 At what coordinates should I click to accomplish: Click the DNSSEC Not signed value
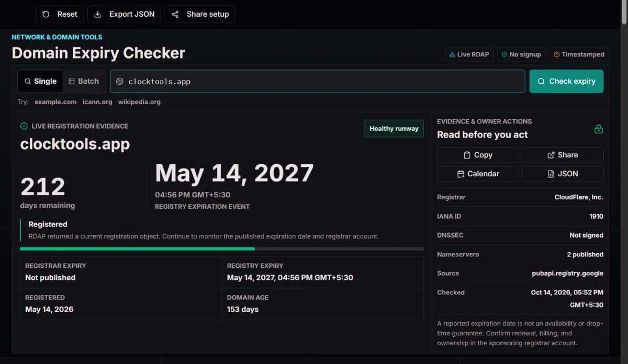586,235
